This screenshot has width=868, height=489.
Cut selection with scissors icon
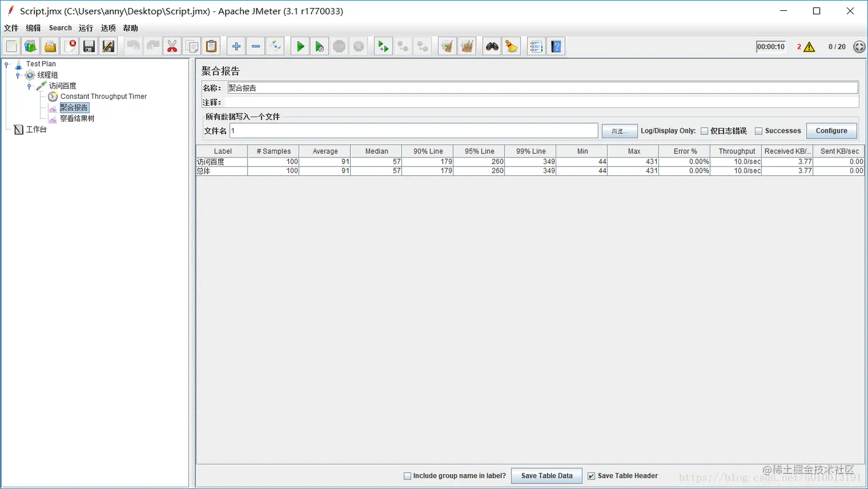(172, 47)
